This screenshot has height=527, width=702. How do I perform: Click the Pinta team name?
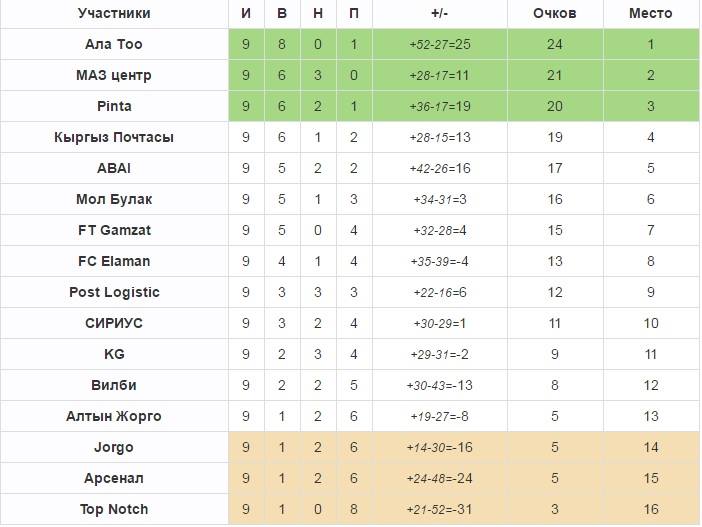click(x=114, y=107)
